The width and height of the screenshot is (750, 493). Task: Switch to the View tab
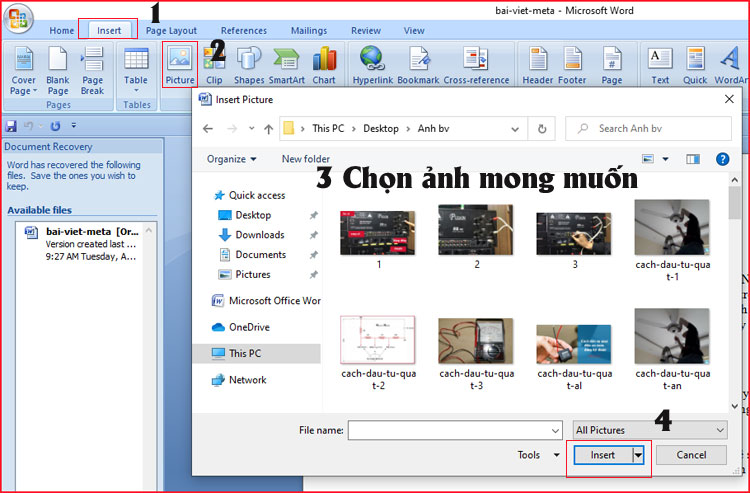[414, 31]
